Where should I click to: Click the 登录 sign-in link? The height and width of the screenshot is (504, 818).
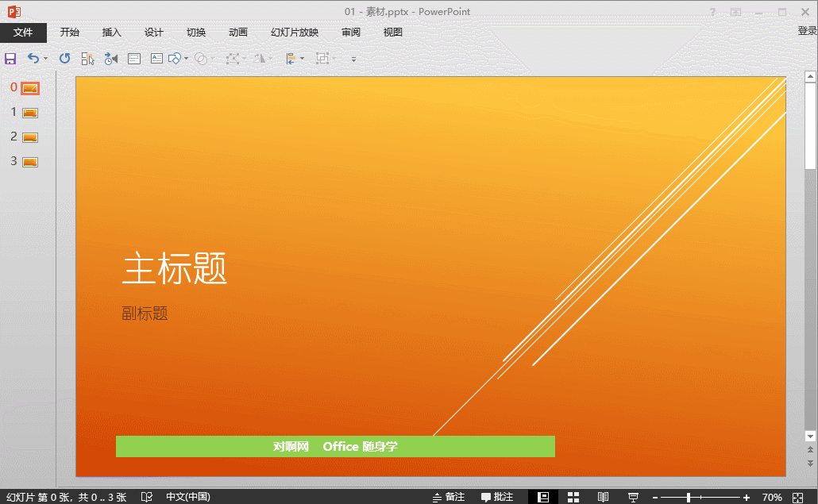click(x=807, y=31)
